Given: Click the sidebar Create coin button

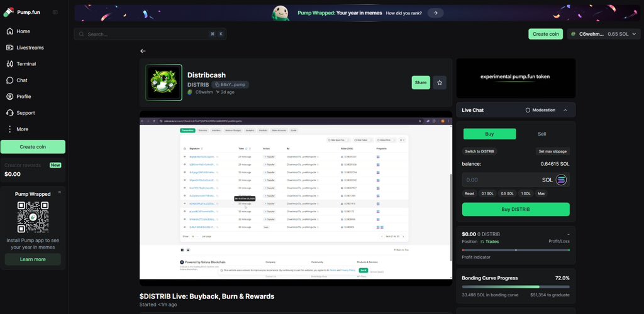Looking at the screenshot, I should pyautogui.click(x=33, y=147).
